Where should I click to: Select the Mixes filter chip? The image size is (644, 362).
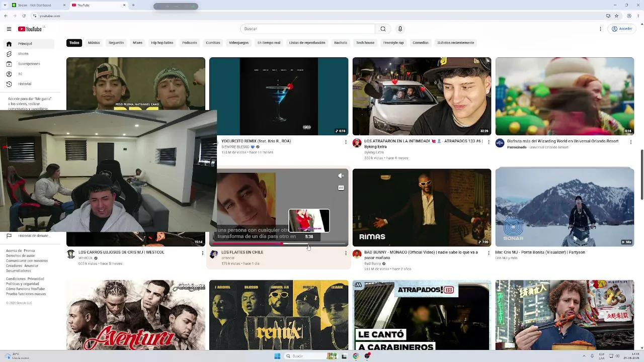(x=137, y=43)
